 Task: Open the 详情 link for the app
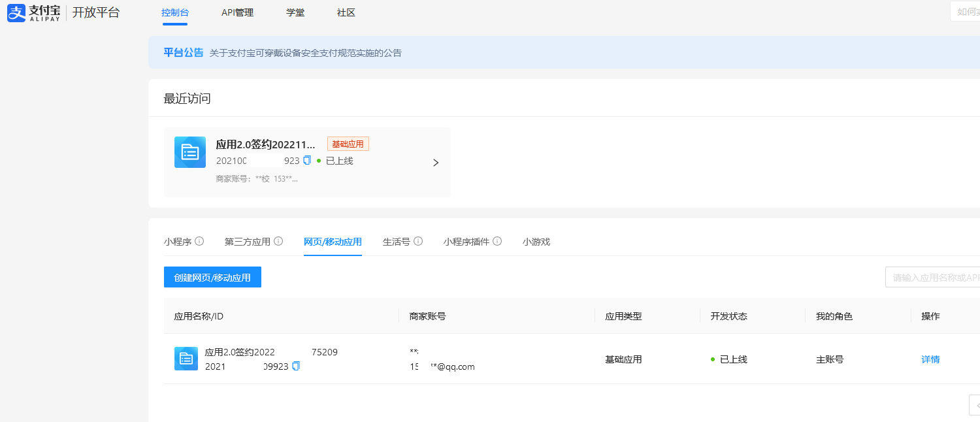[930, 359]
